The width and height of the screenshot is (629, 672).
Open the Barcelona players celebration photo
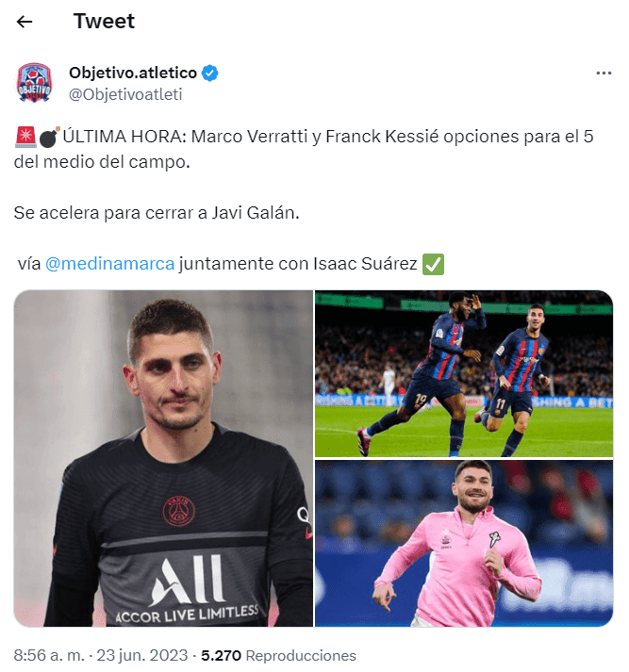tap(464, 374)
